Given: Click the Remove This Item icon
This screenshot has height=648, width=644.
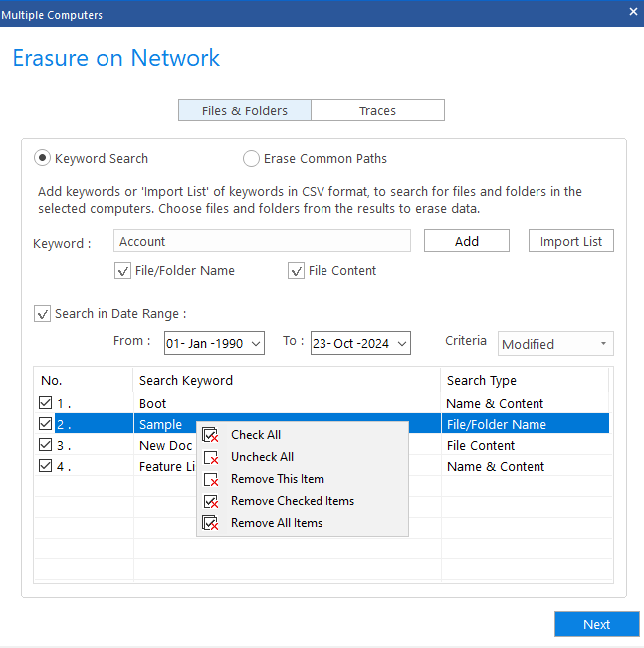Looking at the screenshot, I should click(210, 479).
